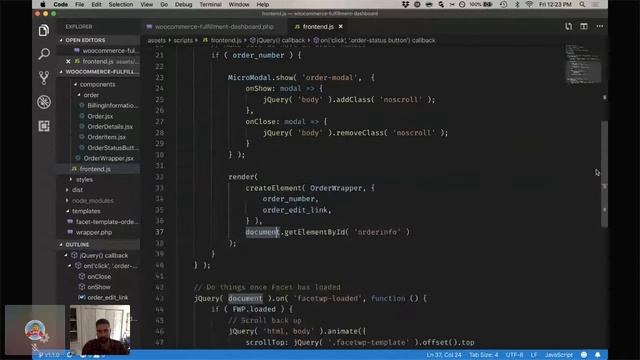Image resolution: width=640 pixels, height=360 pixels.
Task: Click the notifications bell in status bar
Action: [x=598, y=355]
